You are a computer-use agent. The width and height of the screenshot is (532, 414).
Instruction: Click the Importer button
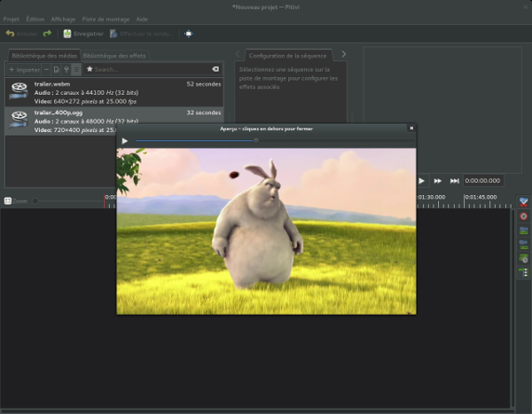tap(25, 68)
